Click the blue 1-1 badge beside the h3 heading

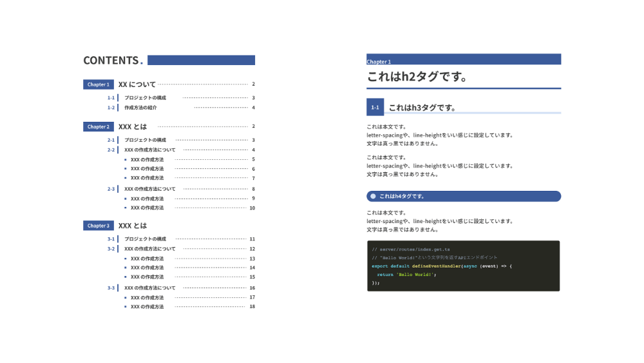(375, 107)
